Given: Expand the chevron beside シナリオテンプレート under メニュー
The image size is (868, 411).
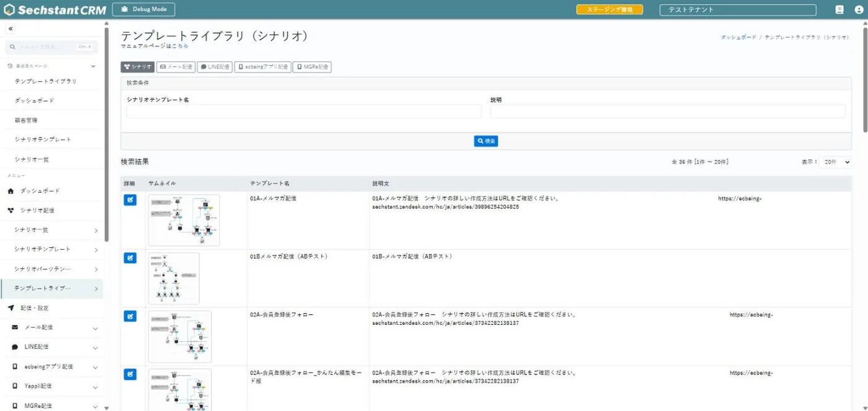Looking at the screenshot, I should pos(96,250).
